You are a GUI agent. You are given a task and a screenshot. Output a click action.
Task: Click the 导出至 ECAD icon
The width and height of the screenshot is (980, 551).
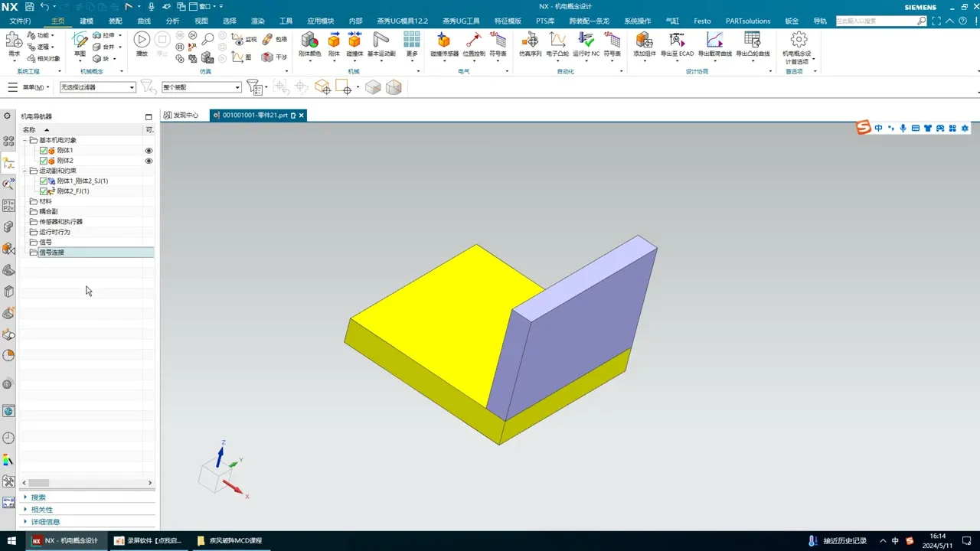tap(677, 42)
